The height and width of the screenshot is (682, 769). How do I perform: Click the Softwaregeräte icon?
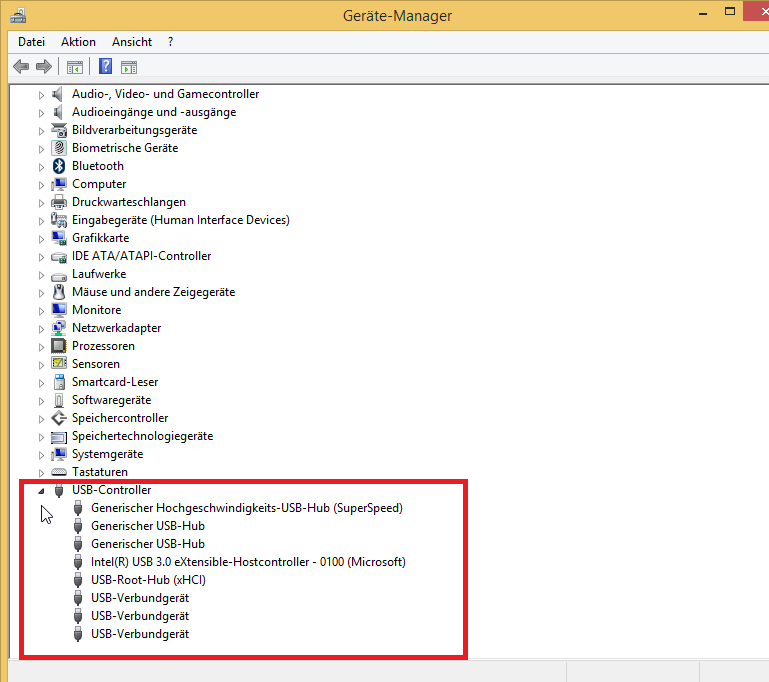(59, 400)
